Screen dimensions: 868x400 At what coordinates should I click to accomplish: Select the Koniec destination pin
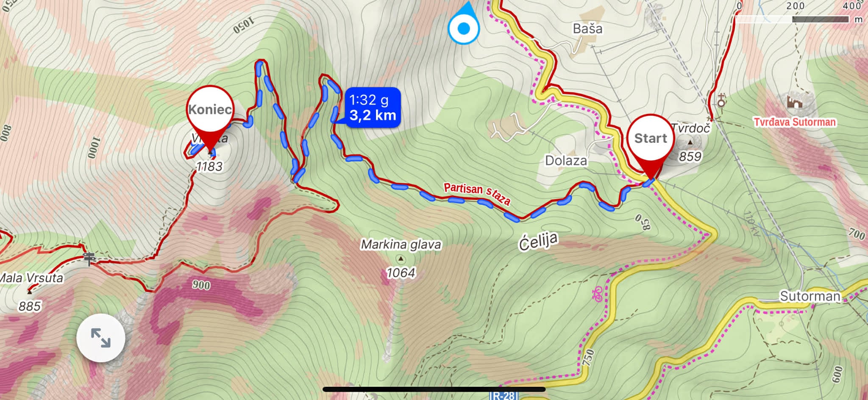pos(210,117)
